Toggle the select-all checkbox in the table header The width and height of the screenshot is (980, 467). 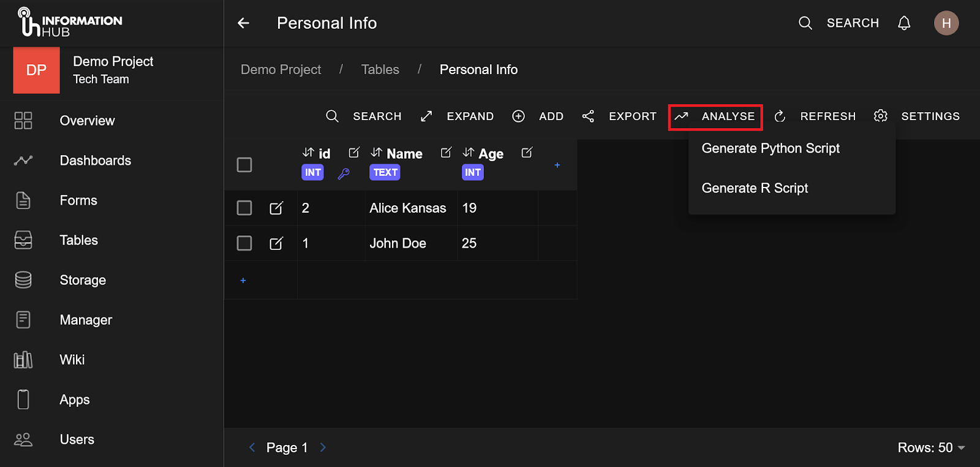coord(244,165)
